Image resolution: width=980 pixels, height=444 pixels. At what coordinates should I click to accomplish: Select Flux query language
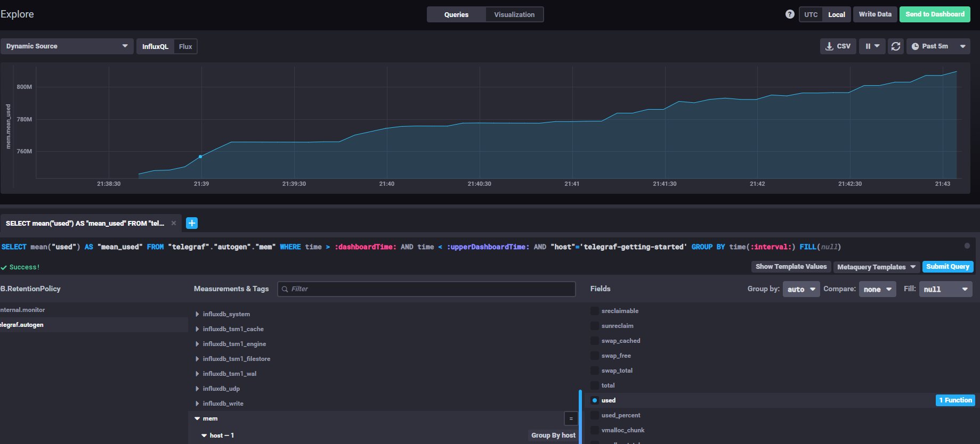(x=185, y=46)
